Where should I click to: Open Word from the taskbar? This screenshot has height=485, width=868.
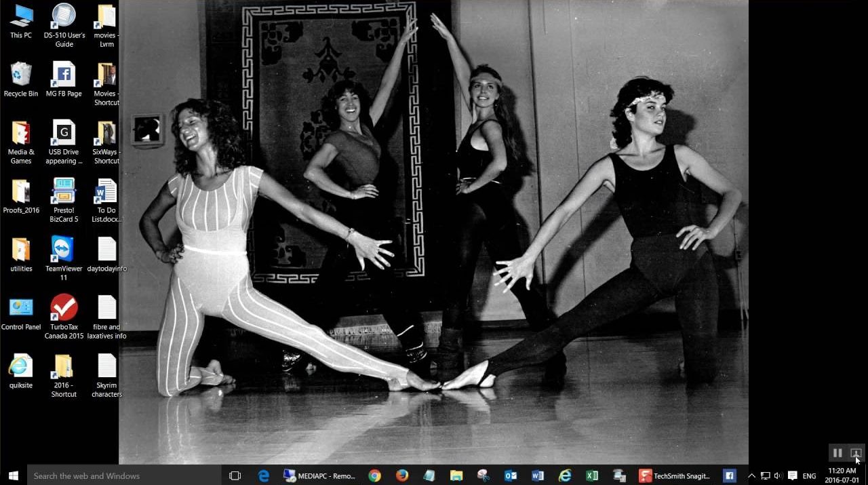pos(538,476)
